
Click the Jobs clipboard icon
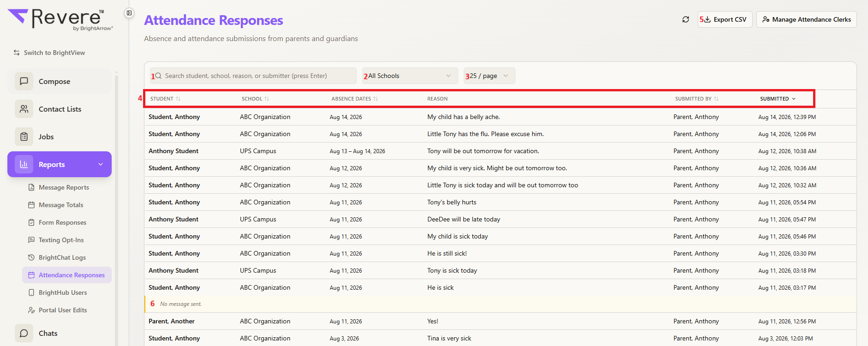pos(24,137)
